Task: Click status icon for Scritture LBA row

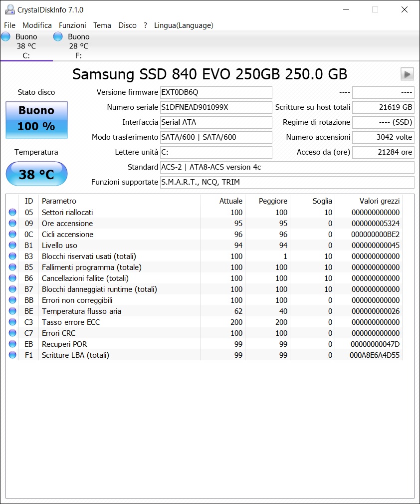Action: [x=12, y=355]
